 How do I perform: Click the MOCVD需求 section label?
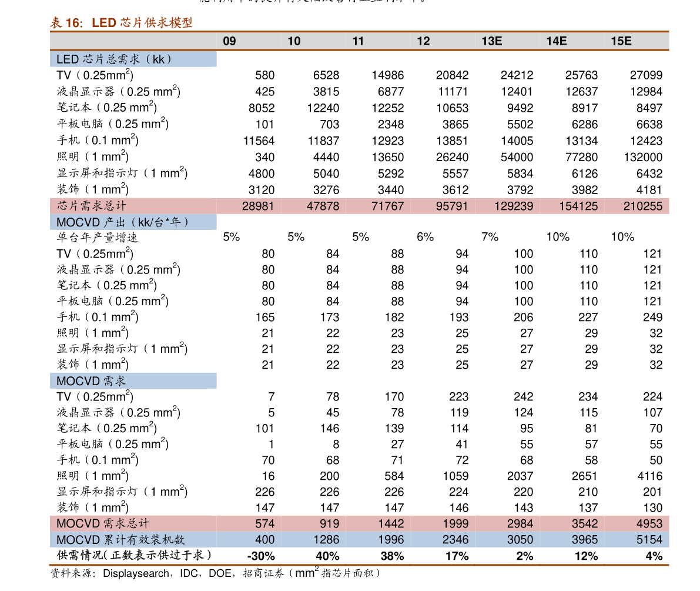91,381
